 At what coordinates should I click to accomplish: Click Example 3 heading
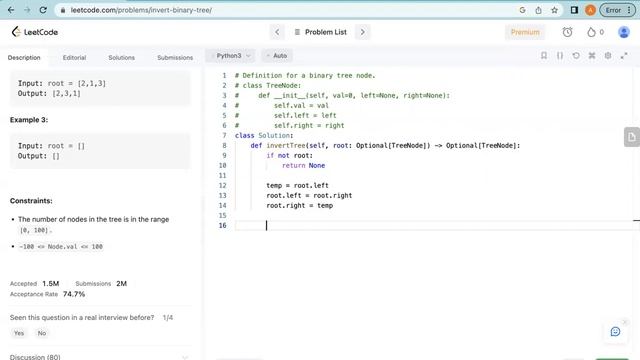[29, 120]
